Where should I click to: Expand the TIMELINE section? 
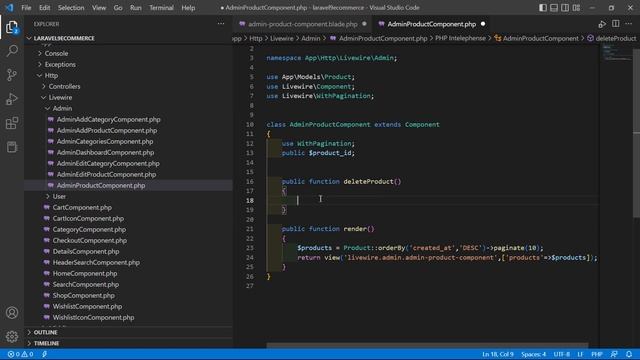[46, 343]
